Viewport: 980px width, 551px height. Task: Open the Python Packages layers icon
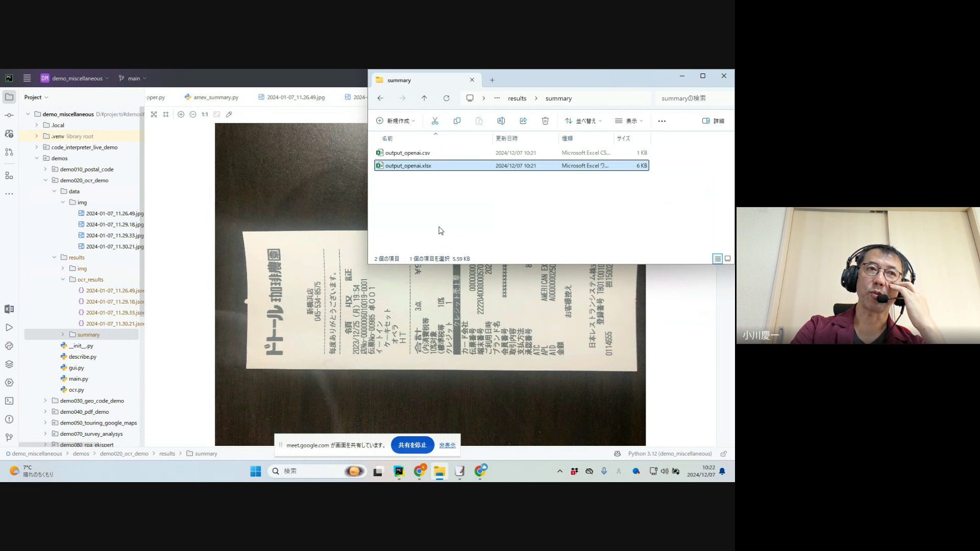pos(9,364)
